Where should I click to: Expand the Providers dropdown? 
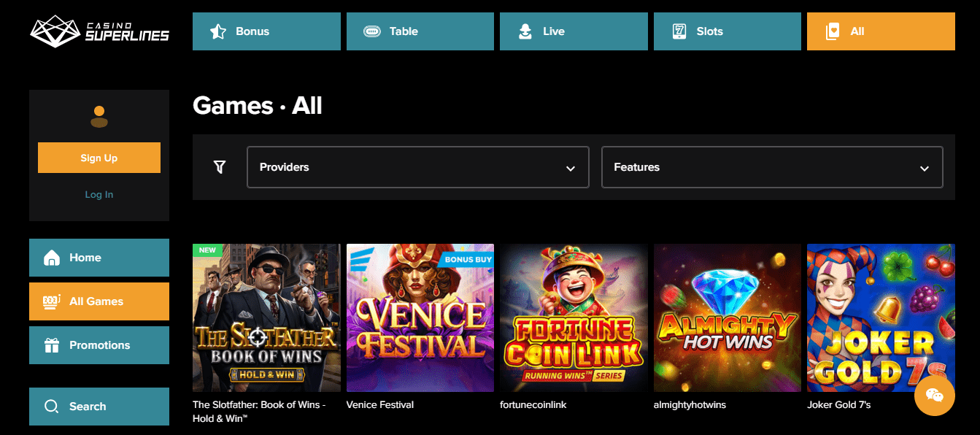tap(417, 167)
